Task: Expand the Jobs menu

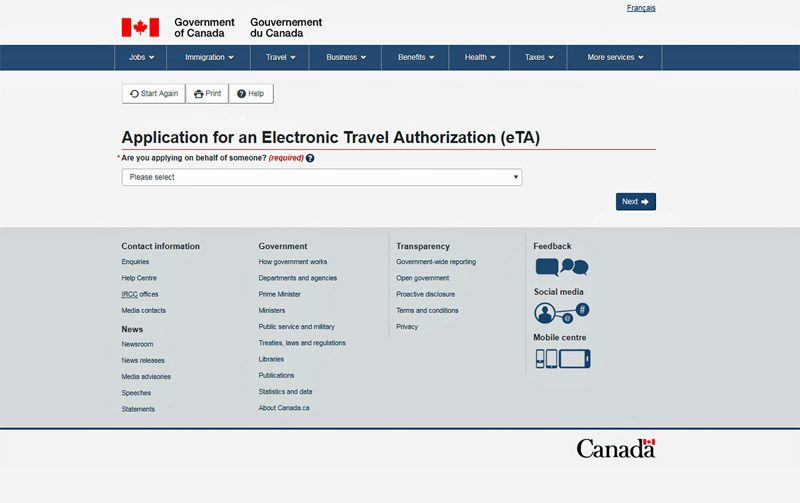Action: coord(141,57)
